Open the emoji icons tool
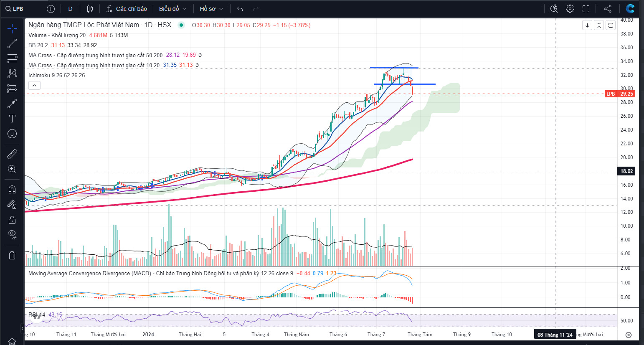The height and width of the screenshot is (345, 644). pyautogui.click(x=12, y=134)
